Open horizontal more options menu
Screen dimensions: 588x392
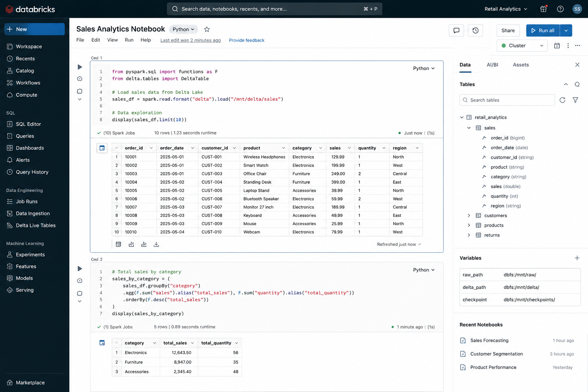[x=578, y=46]
